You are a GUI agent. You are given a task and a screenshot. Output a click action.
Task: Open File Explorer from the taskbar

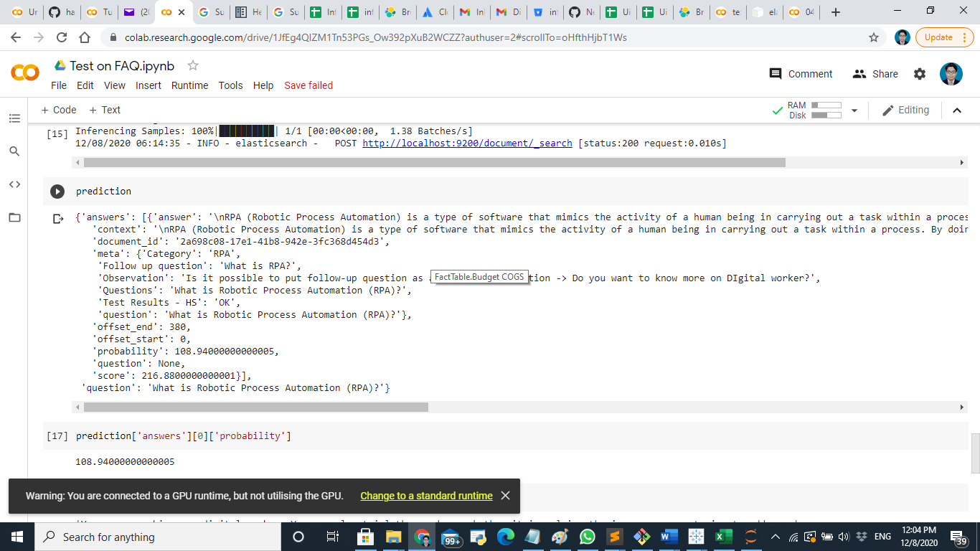tap(393, 537)
